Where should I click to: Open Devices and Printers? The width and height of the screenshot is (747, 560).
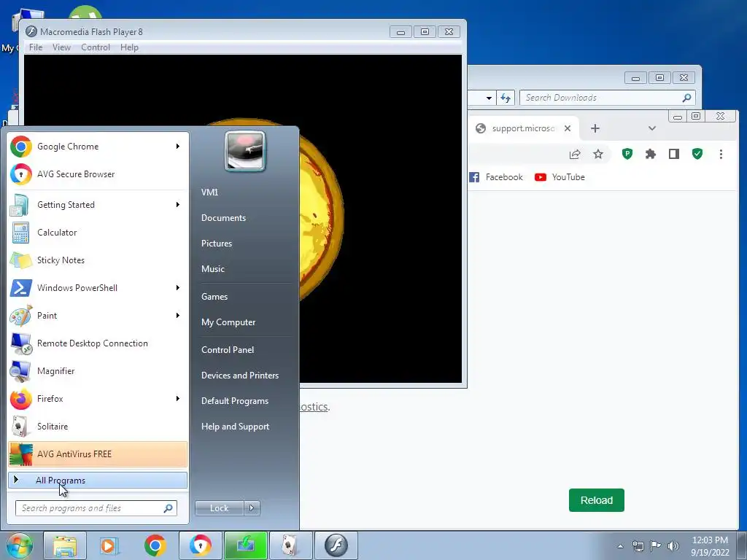tap(239, 376)
